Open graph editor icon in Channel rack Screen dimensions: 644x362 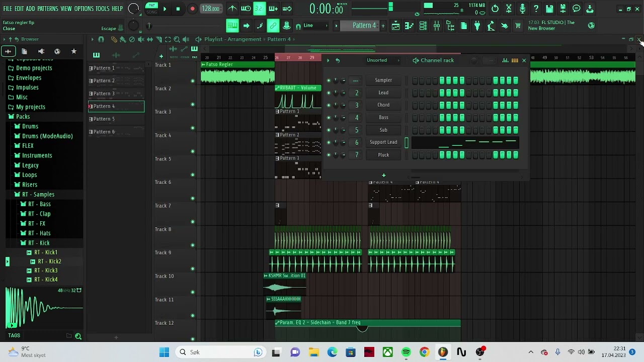pos(505,60)
